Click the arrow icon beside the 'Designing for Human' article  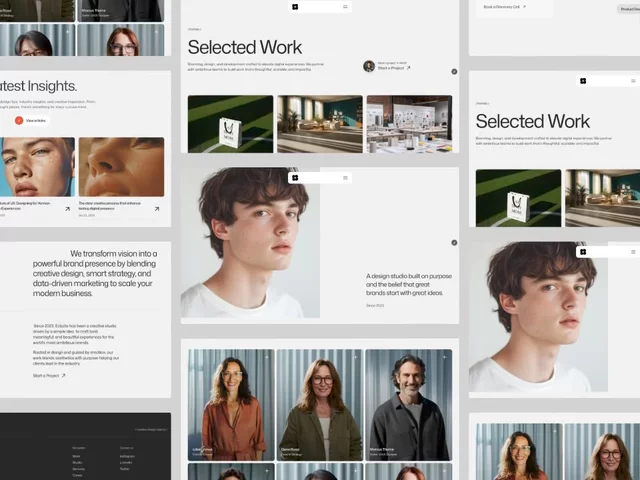click(x=67, y=209)
